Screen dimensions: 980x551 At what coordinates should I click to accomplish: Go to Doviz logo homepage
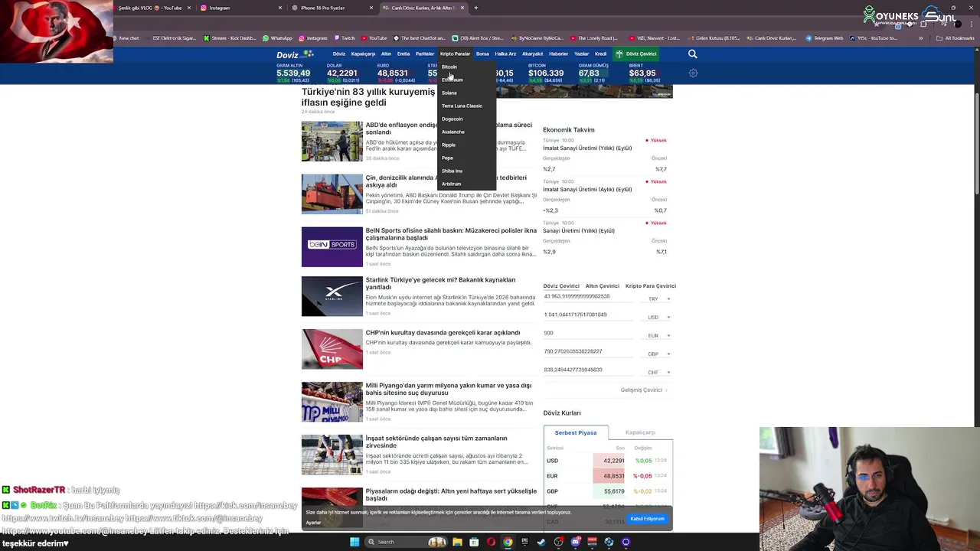coord(295,54)
